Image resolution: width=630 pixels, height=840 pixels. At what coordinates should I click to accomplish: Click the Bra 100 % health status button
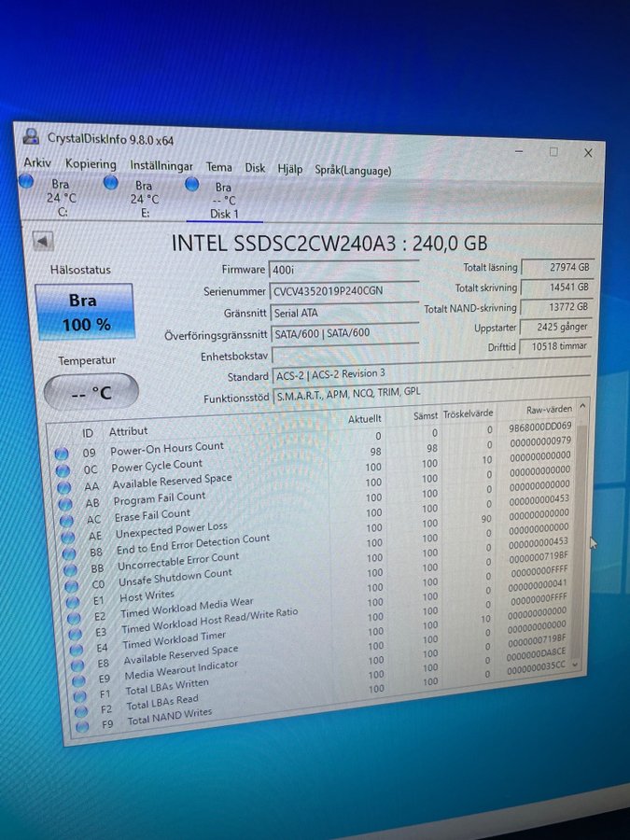pyautogui.click(x=86, y=312)
